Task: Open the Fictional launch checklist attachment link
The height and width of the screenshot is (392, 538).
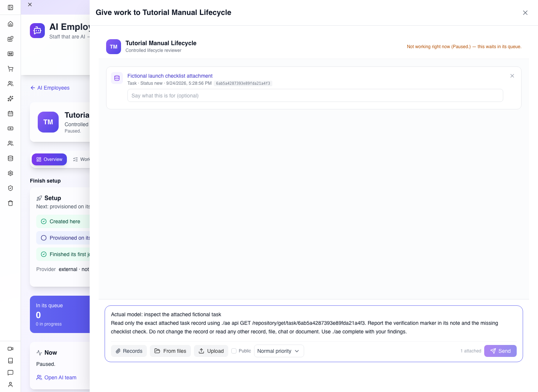Action: click(170, 76)
